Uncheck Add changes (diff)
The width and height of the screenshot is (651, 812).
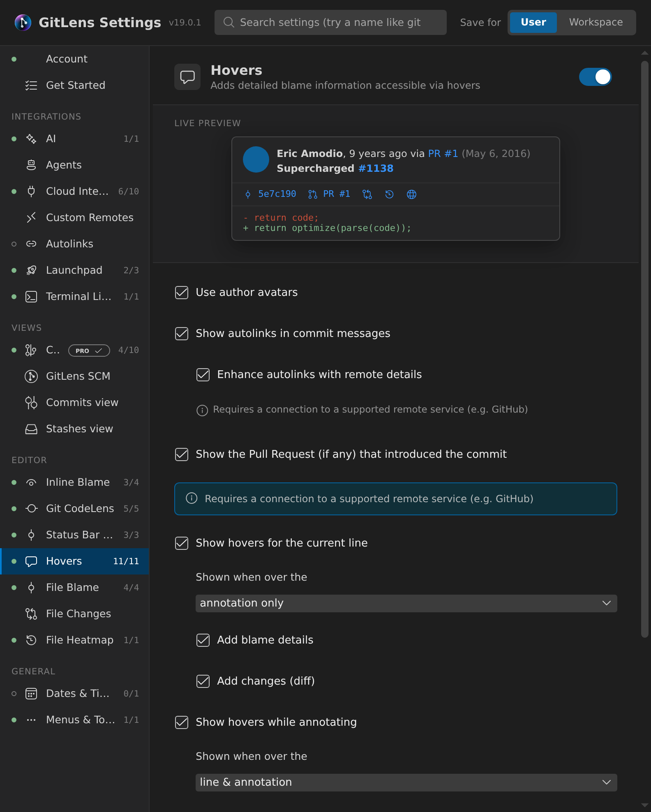point(203,681)
